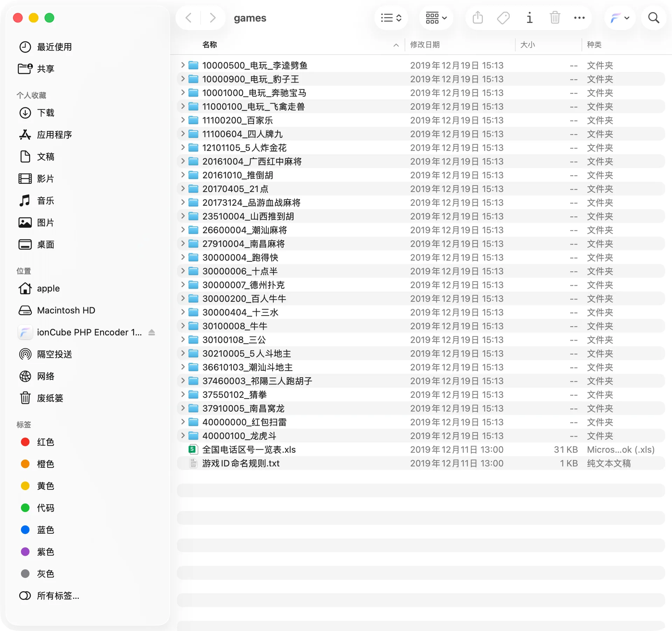Open the grouping options dropdown
Viewport: 672px width, 631px height.
(x=436, y=18)
